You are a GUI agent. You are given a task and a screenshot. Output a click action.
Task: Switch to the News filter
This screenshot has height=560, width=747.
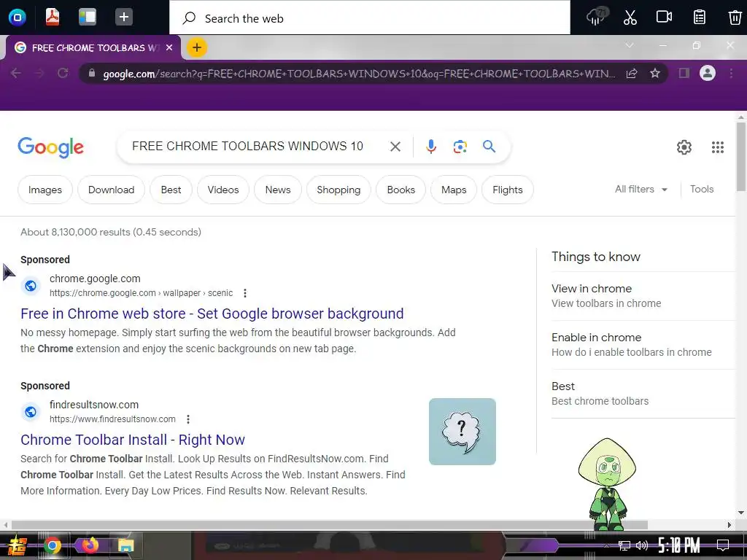coord(278,190)
